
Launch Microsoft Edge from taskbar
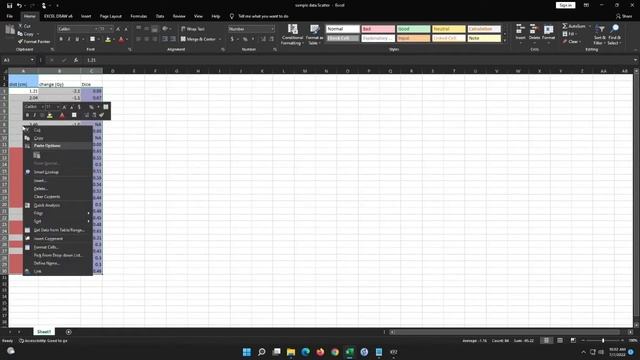(305, 352)
